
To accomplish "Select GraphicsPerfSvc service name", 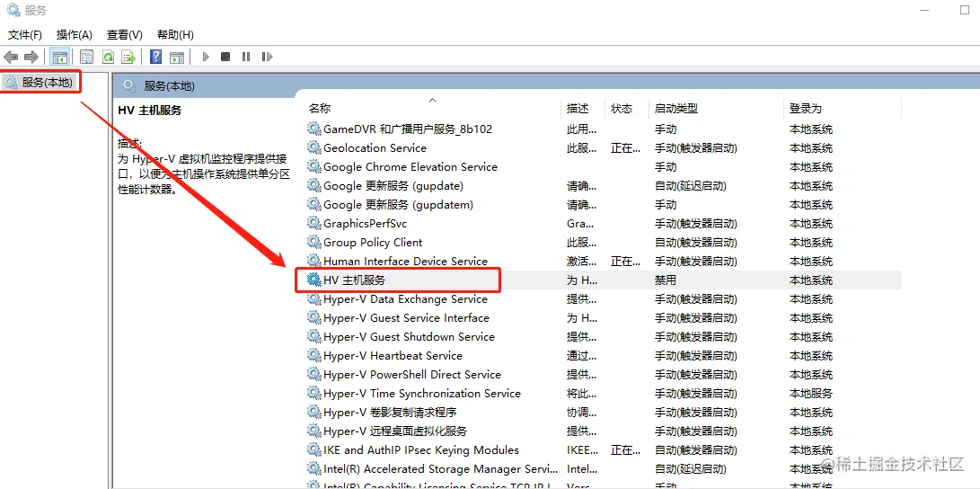I will coord(365,223).
